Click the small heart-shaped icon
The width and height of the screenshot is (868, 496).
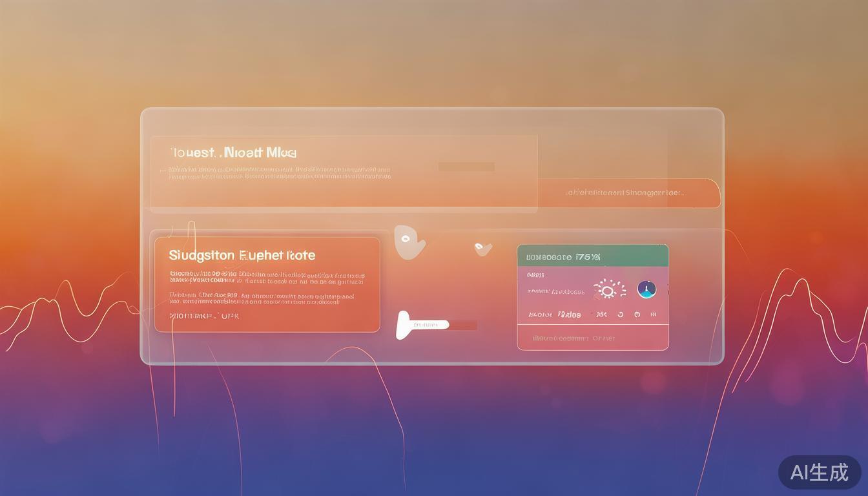(482, 249)
